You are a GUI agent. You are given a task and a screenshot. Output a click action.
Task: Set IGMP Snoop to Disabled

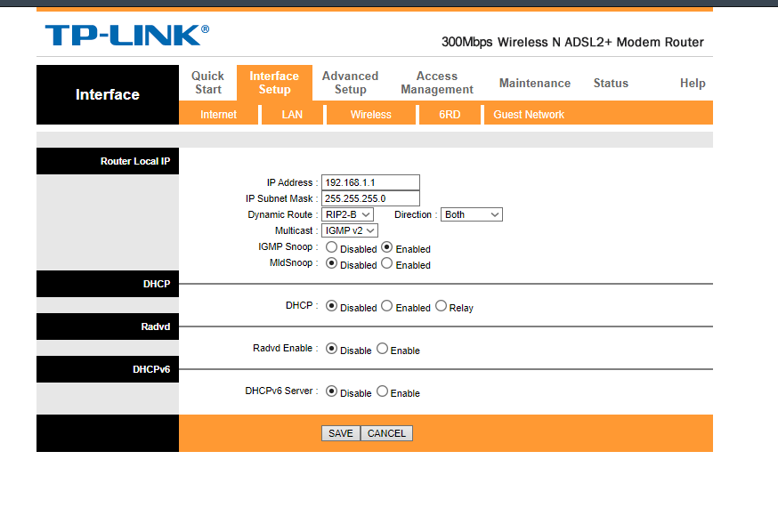click(331, 247)
